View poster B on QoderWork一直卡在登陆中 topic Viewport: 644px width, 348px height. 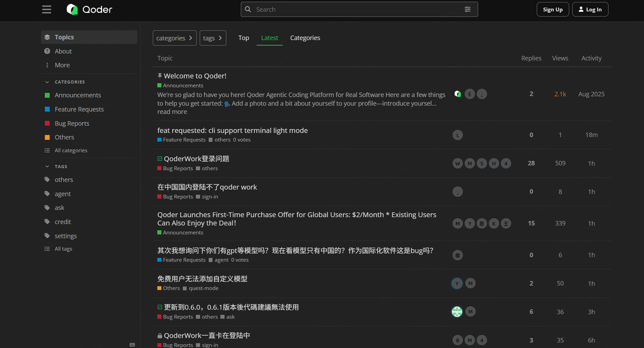[x=458, y=340]
